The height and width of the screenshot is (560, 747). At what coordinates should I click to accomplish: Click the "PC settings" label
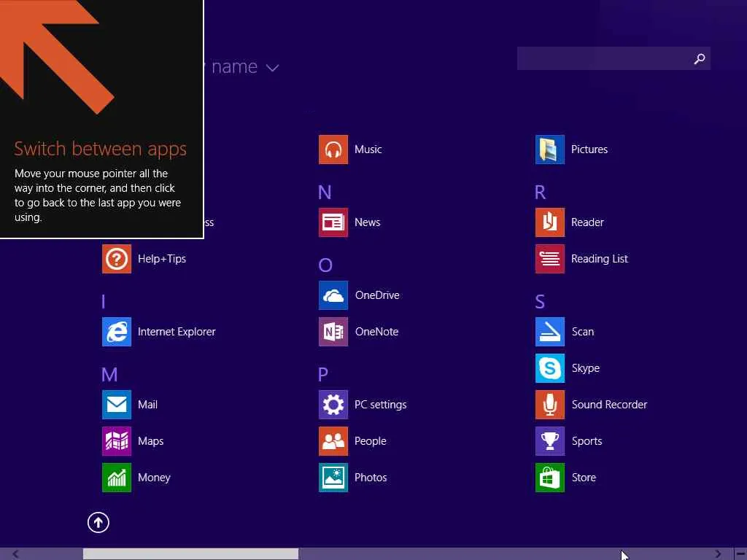381,405
